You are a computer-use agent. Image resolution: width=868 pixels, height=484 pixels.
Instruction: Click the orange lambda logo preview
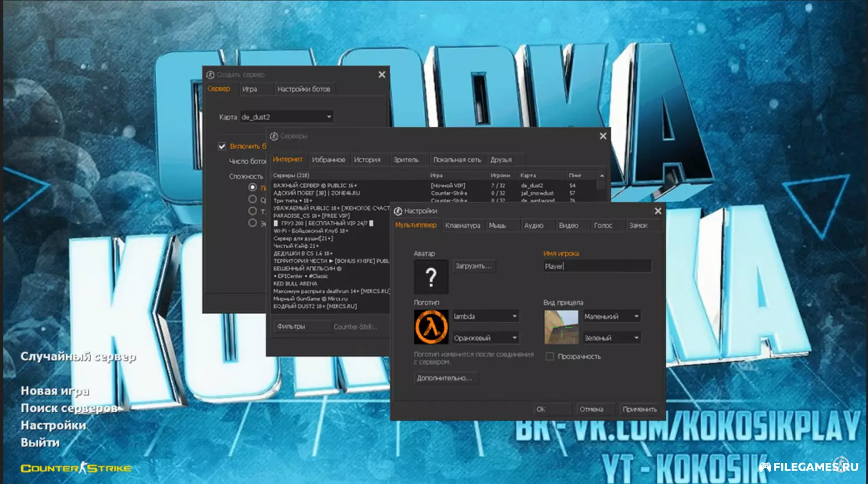pos(431,327)
